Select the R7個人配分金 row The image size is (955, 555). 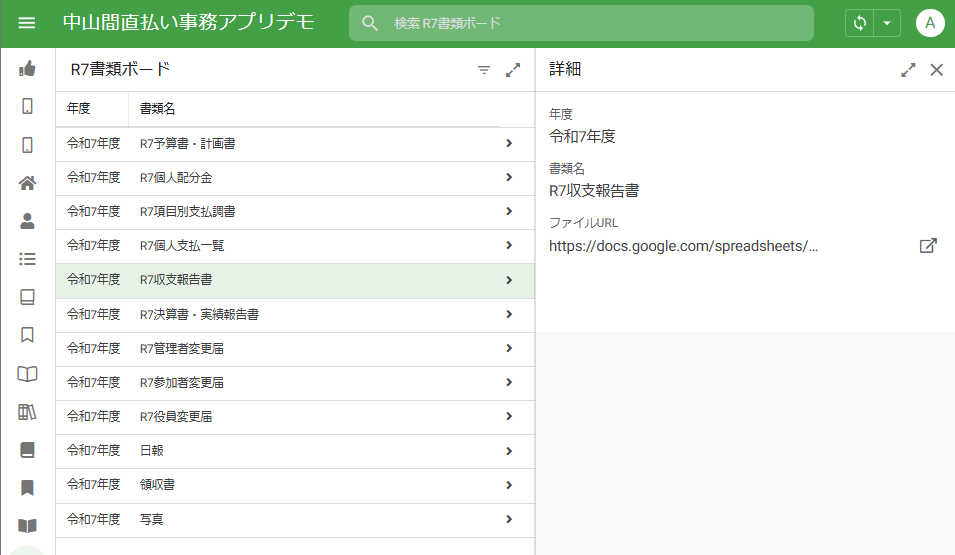[295, 178]
